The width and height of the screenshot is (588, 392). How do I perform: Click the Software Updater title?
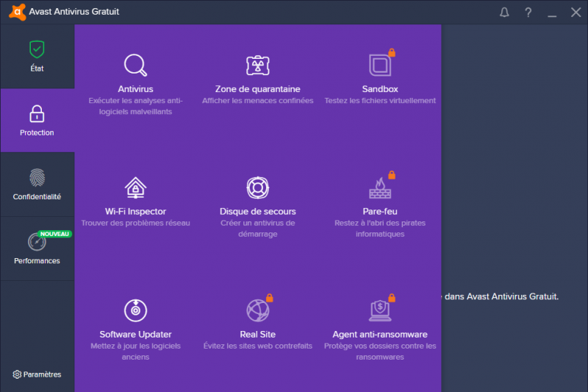135,334
